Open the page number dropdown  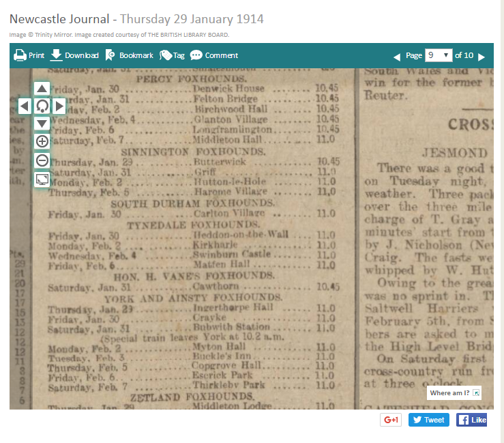pyautogui.click(x=438, y=55)
